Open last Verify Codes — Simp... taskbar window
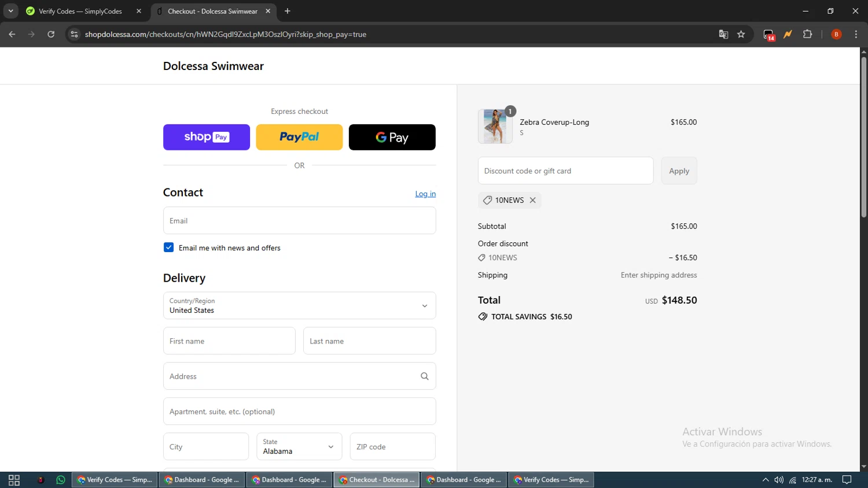Viewport: 868px width, 488px height. click(551, 480)
